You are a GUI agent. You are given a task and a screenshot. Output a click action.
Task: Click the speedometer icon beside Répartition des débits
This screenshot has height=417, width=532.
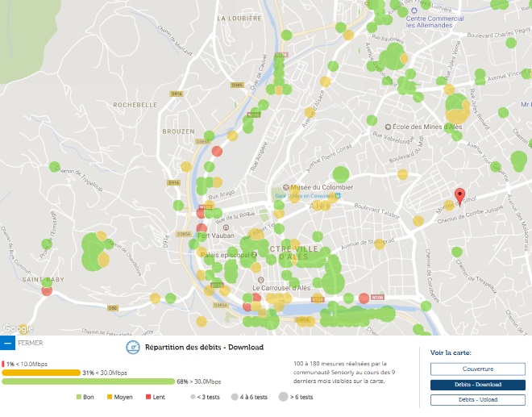pos(133,348)
